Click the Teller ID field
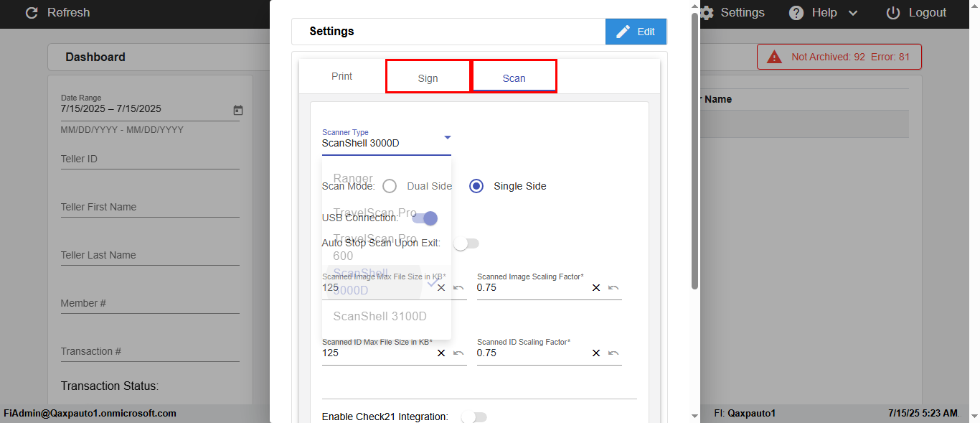The image size is (980, 423). pyautogui.click(x=150, y=159)
